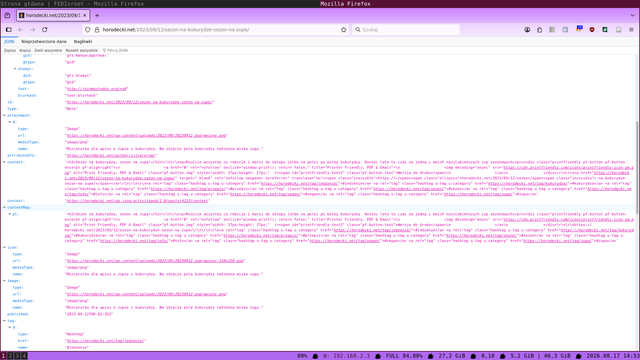Open the Firefox account icon
This screenshot has height=360, width=640.
click(527, 29)
